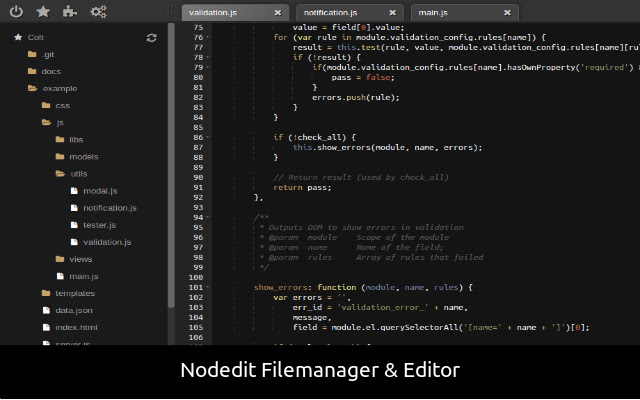This screenshot has width=640, height=400.
Task: Click the power/logout icon
Action: 16,11
